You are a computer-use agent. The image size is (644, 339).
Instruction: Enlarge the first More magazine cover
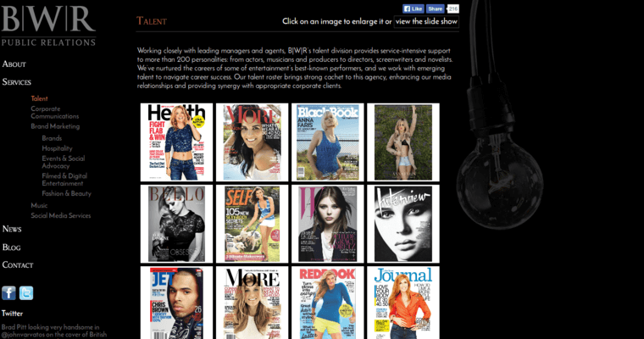[x=253, y=142]
